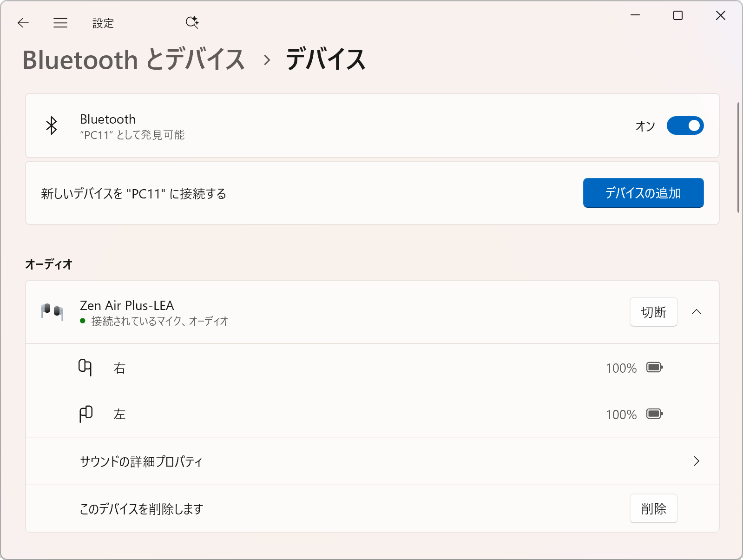Screen dimensions: 743x560
Task: Click the right earbud icon
Action: [85, 368]
